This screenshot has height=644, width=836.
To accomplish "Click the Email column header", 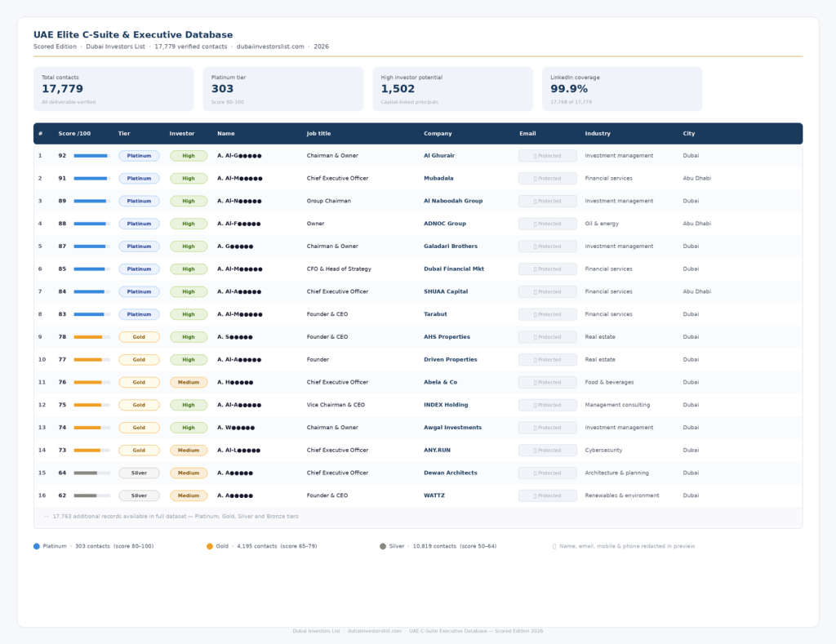I will pyautogui.click(x=528, y=134).
